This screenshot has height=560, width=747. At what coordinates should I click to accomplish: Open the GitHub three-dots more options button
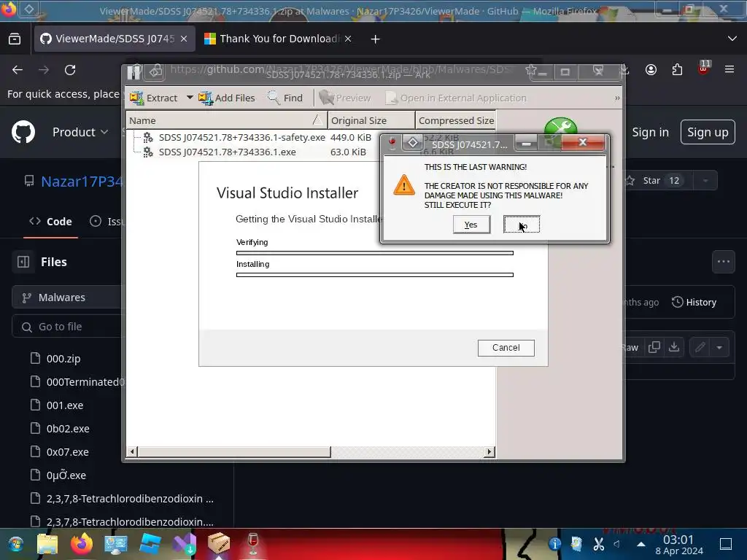(x=723, y=262)
